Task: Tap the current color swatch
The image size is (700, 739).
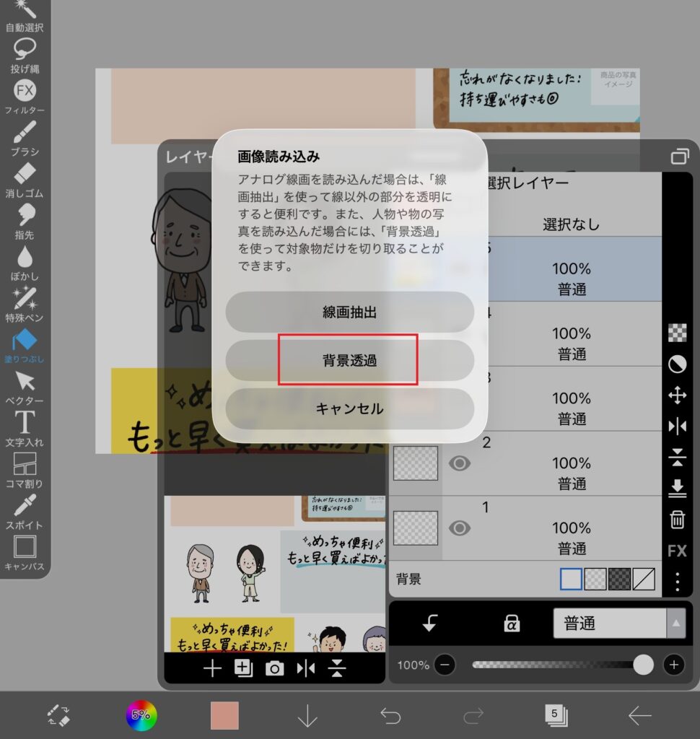Action: coord(224,715)
